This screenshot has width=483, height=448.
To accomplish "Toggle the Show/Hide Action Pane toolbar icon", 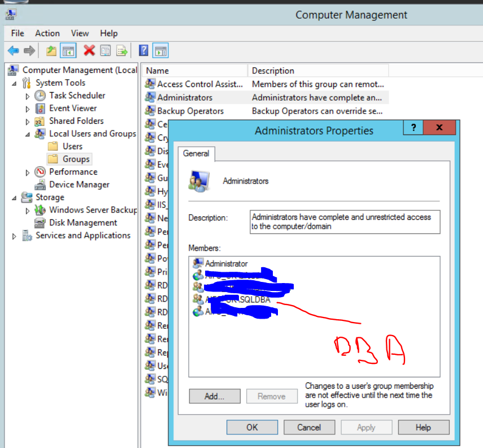I will coord(160,50).
